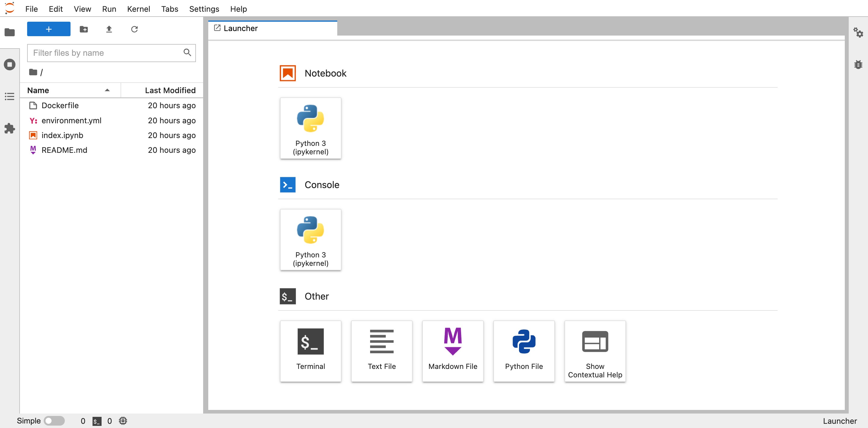Open the extension manager sidebar

[10, 128]
